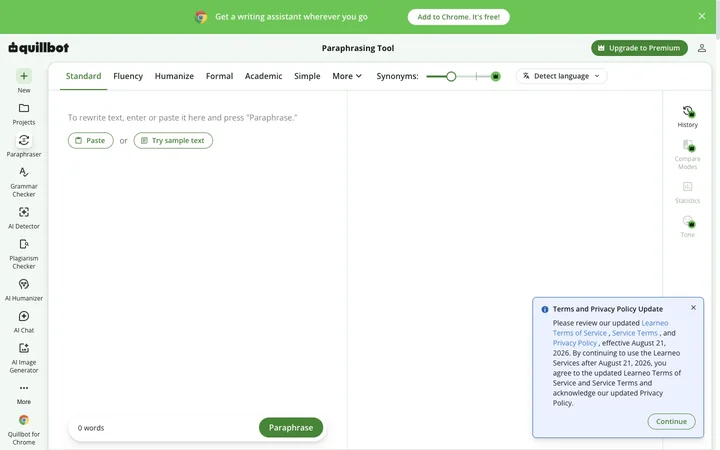Viewport: 720px width, 450px height.
Task: Switch to the Humanize mode tab
Action: click(x=174, y=76)
